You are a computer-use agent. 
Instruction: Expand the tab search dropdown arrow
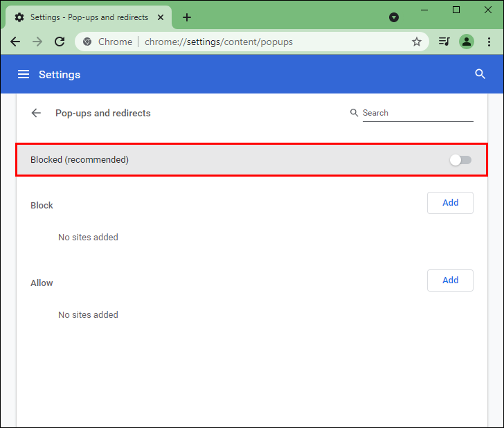(x=394, y=17)
